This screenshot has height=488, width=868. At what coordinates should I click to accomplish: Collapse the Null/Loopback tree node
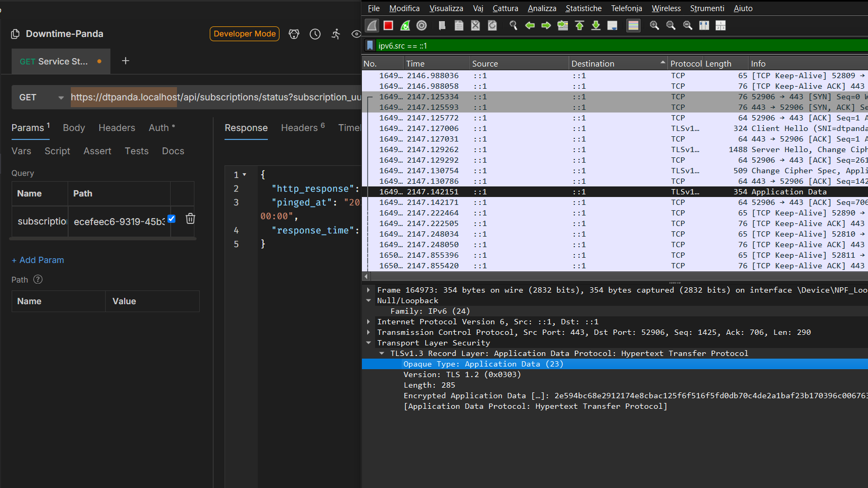point(368,301)
